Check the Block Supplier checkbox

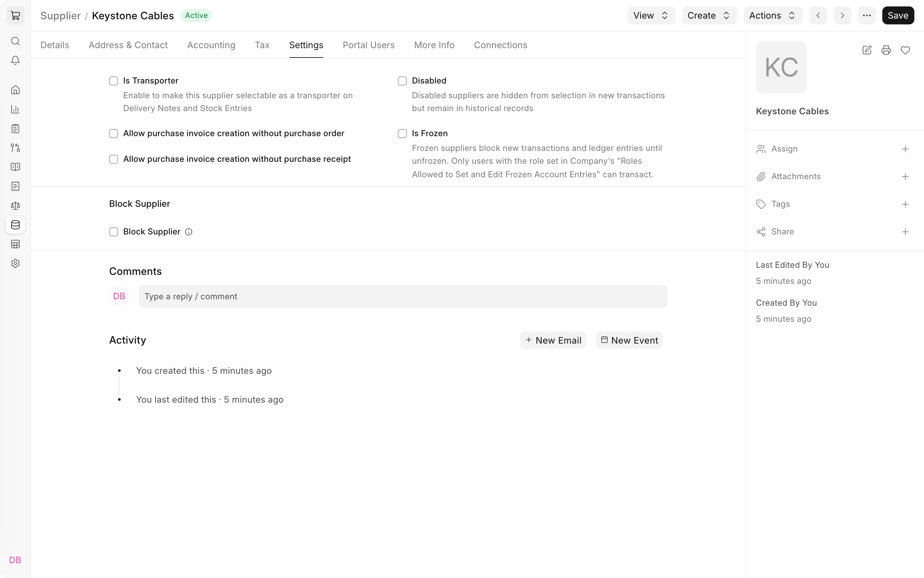click(x=113, y=232)
